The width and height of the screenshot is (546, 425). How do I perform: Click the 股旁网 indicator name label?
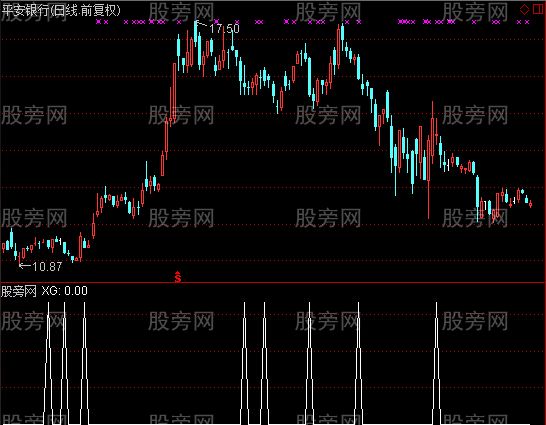pyautogui.click(x=19, y=291)
